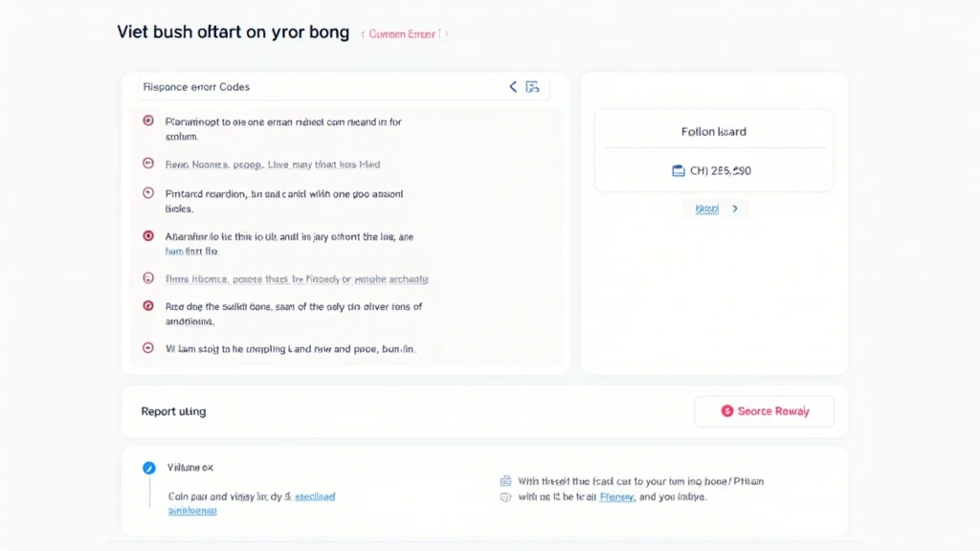Open the 'Cumom Errer' tab in the title
Viewport: 980px width, 551px height.
pos(404,34)
